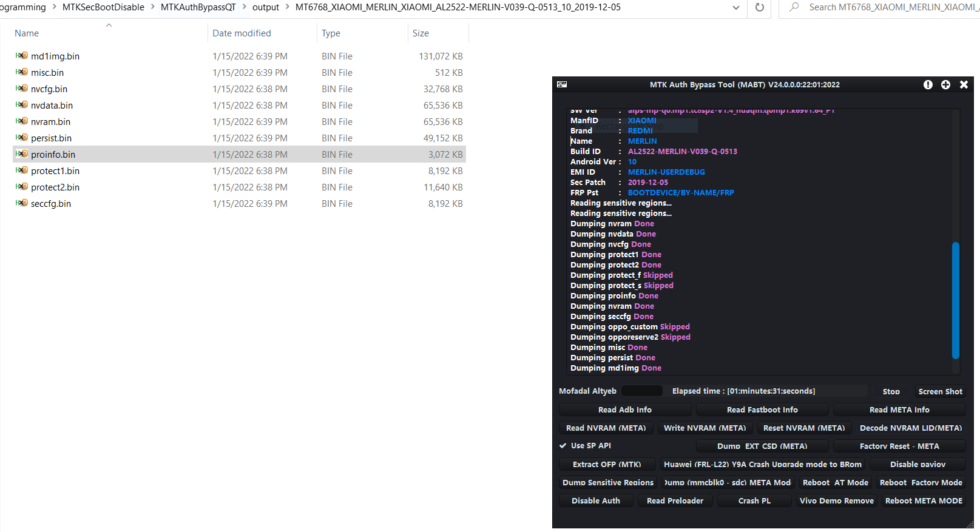Click Reset NVRAM (META) button
This screenshot has height=532, width=980.
click(x=804, y=428)
